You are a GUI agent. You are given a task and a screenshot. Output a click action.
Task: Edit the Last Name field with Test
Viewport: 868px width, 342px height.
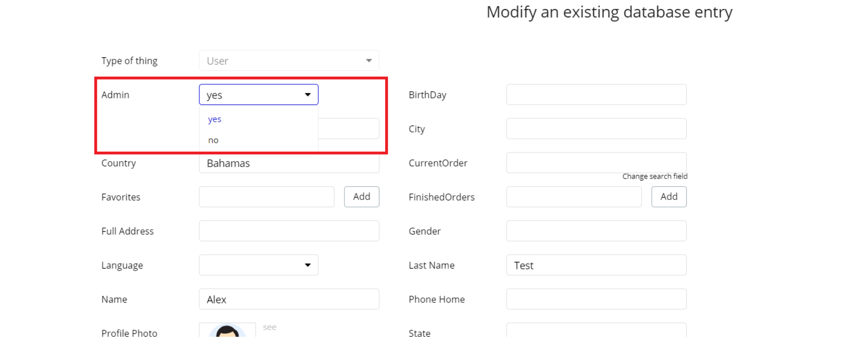596,265
